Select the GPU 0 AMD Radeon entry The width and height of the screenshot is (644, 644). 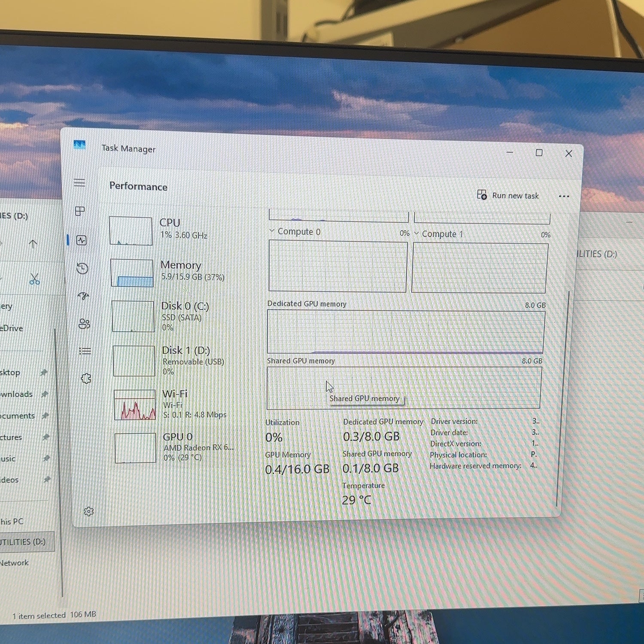(175, 447)
